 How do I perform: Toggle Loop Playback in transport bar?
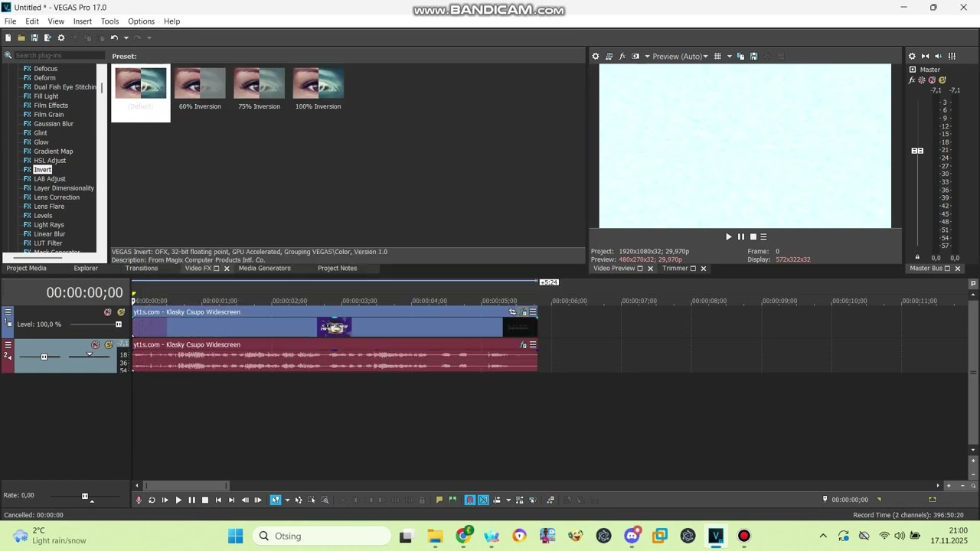[152, 500]
